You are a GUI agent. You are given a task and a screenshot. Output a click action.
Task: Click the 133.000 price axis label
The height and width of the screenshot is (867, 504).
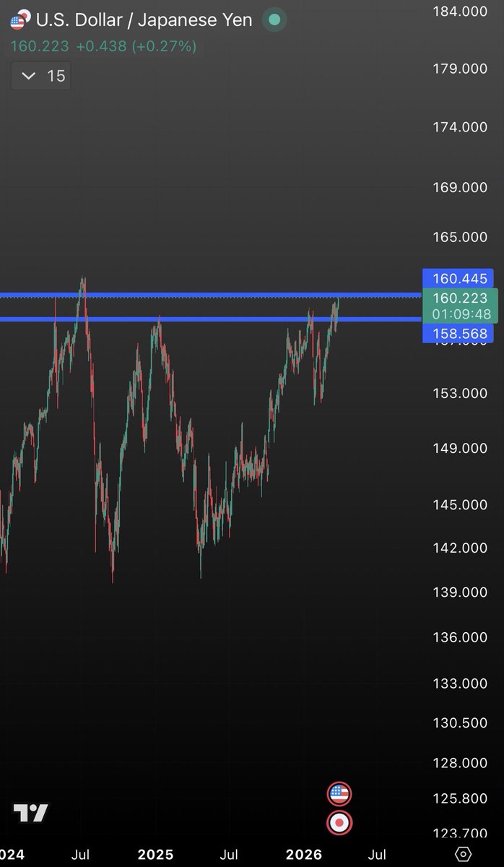tap(460, 683)
